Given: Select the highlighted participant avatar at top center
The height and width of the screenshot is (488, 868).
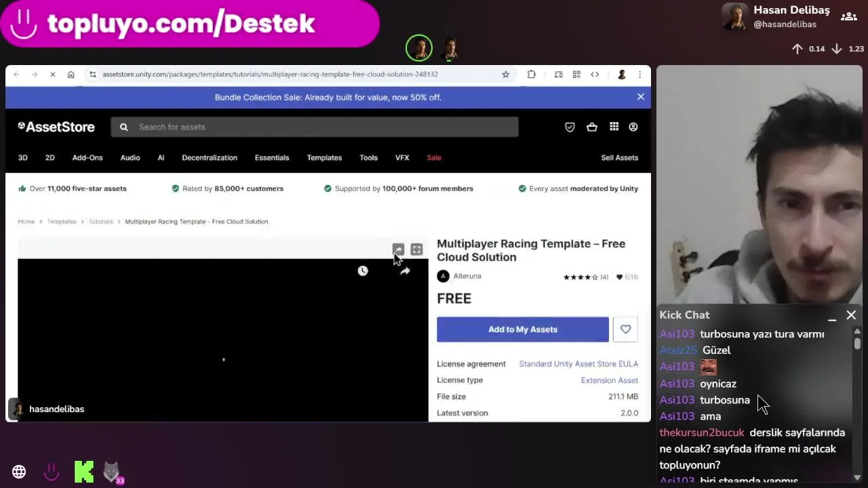Looking at the screenshot, I should [x=419, y=48].
